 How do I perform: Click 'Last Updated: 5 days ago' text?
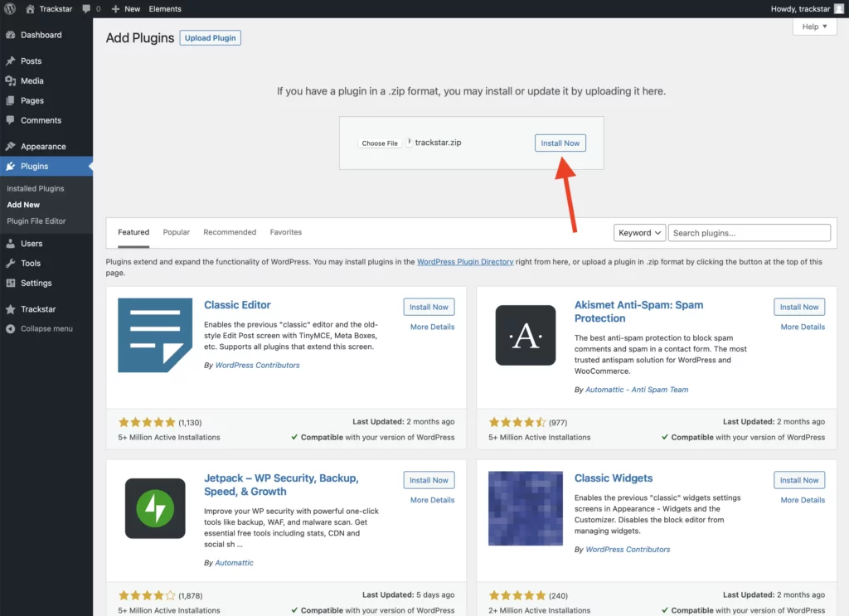click(x=408, y=594)
